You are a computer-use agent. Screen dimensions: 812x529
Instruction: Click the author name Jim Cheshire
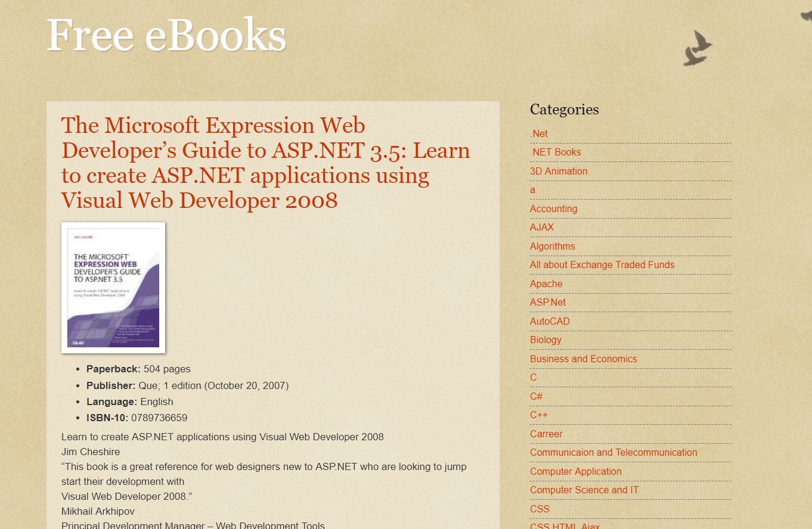(91, 452)
